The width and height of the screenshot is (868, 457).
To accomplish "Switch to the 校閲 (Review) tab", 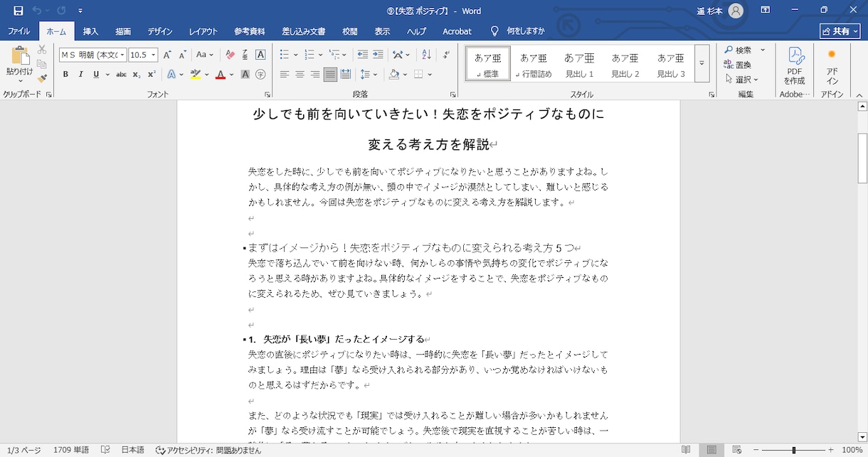I will pos(349,31).
